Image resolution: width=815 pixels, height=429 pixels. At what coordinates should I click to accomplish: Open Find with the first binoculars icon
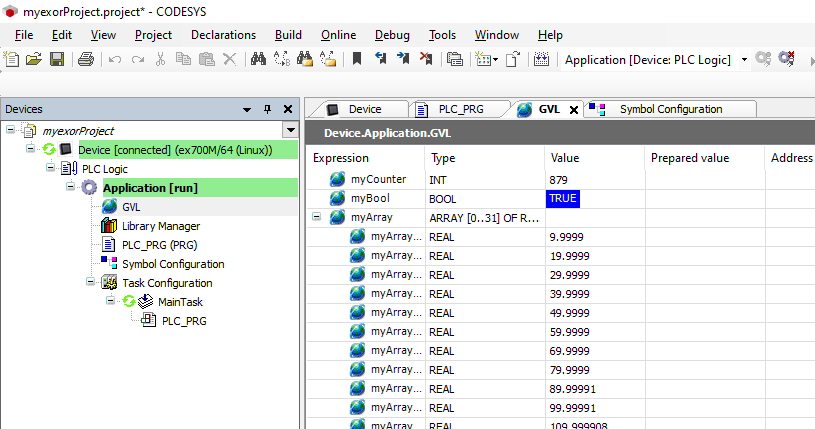point(258,59)
